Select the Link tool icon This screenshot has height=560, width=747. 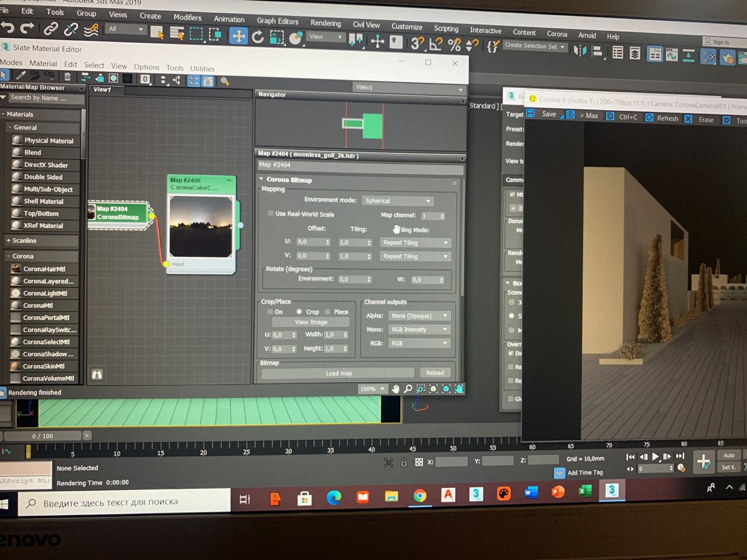[x=51, y=28]
